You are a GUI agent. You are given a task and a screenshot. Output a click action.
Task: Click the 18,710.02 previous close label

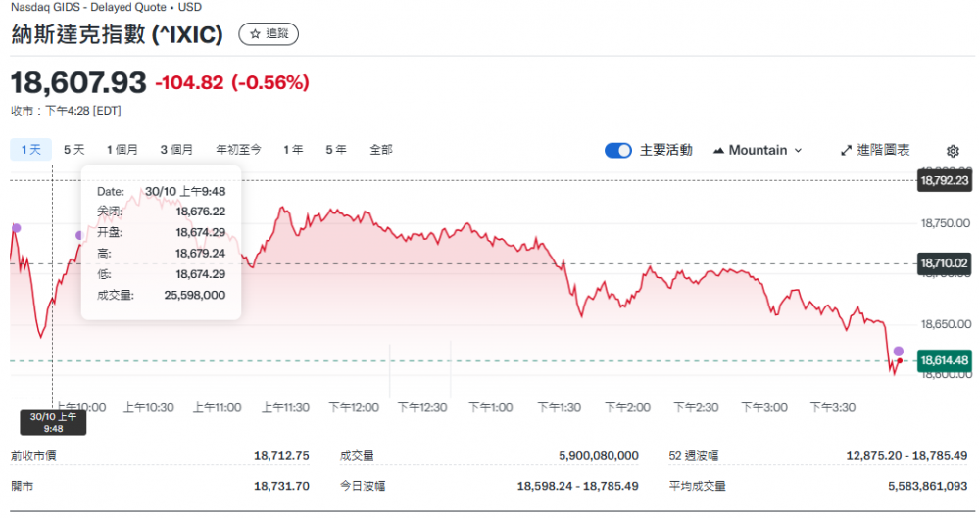click(x=944, y=263)
